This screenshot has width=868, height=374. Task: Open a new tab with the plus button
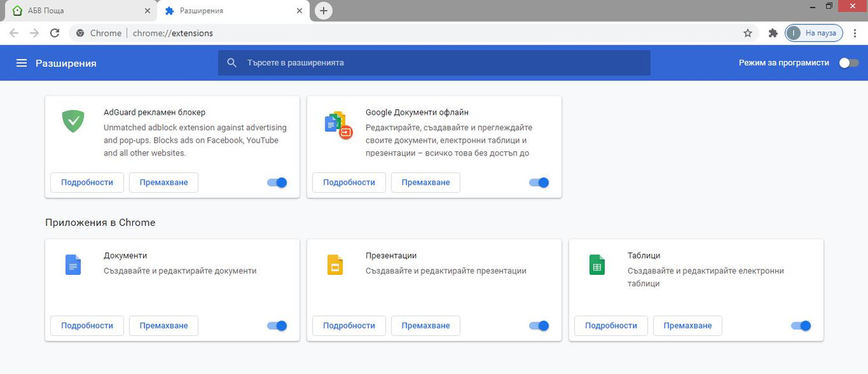pyautogui.click(x=324, y=11)
